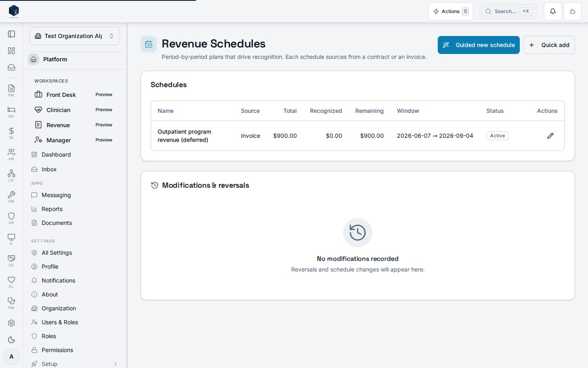Open the user avatar A
Viewport: 588px width, 368px height.
pyautogui.click(x=11, y=357)
